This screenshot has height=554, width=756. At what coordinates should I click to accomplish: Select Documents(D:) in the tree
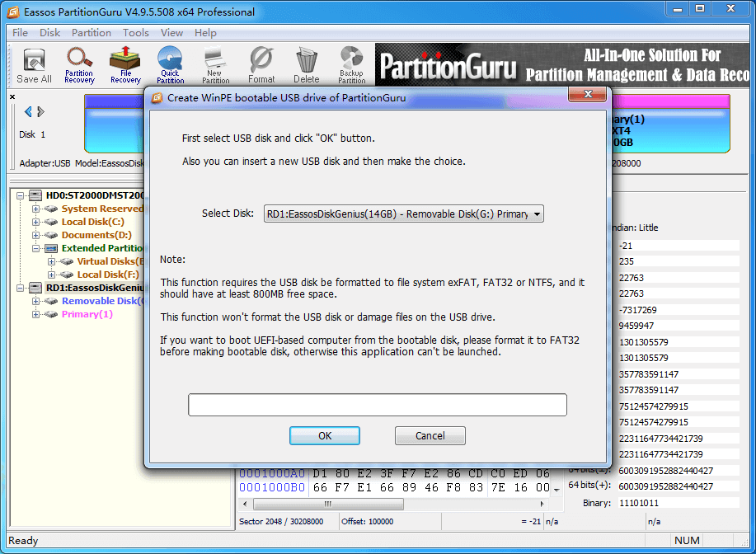coord(96,235)
